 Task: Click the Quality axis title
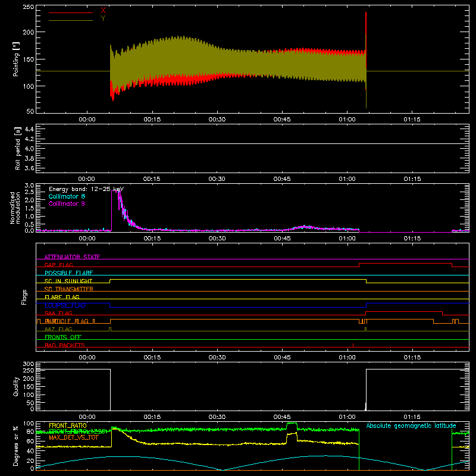coord(16,386)
